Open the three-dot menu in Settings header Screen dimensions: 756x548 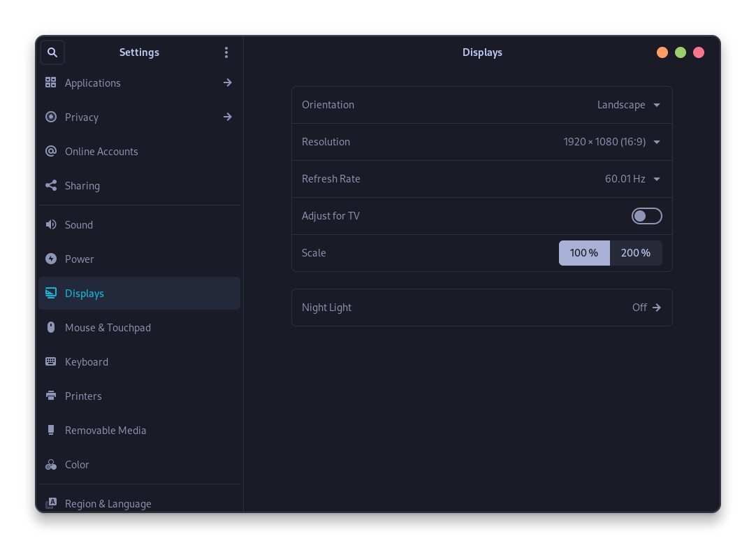(226, 52)
